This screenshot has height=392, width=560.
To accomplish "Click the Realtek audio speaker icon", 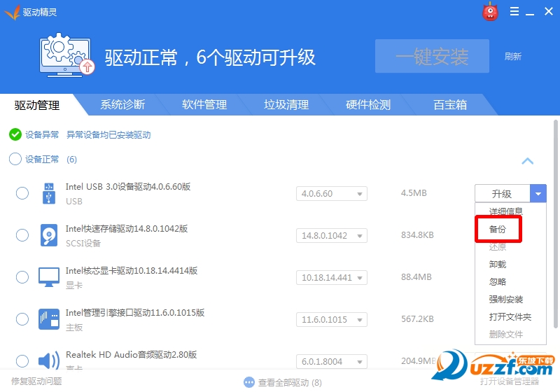I will point(49,360).
